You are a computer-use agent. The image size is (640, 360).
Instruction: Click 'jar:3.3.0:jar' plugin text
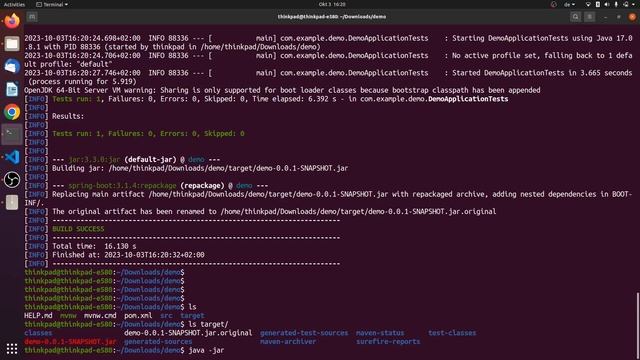(x=94, y=160)
